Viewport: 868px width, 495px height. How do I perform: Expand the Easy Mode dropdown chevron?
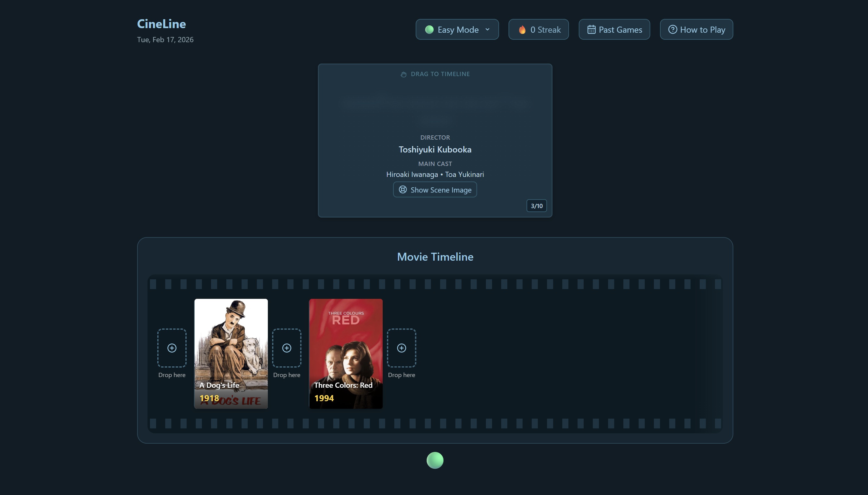487,30
